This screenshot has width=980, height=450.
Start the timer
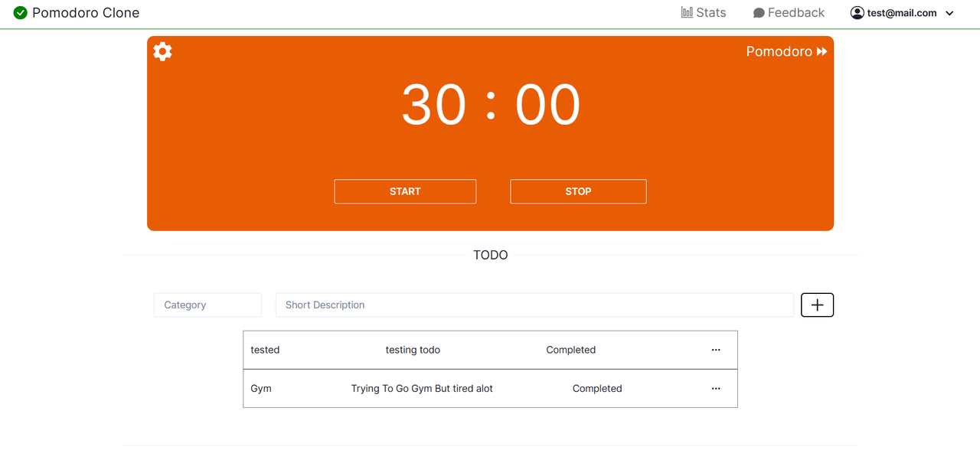point(405,191)
